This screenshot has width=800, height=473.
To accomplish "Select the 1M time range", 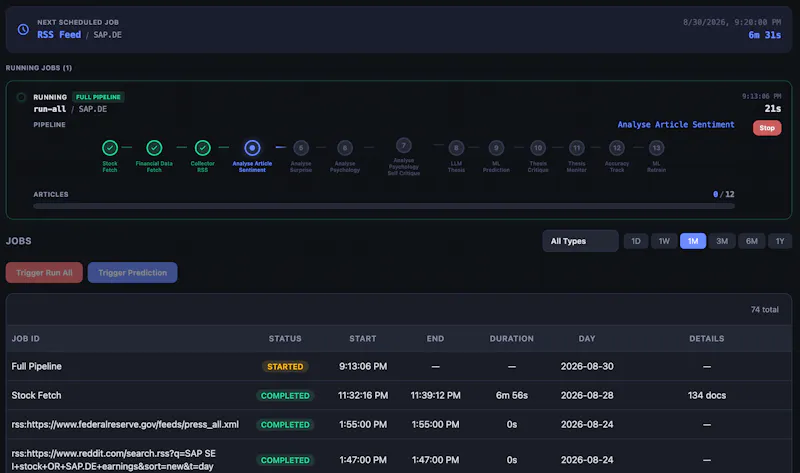I will coord(693,241).
